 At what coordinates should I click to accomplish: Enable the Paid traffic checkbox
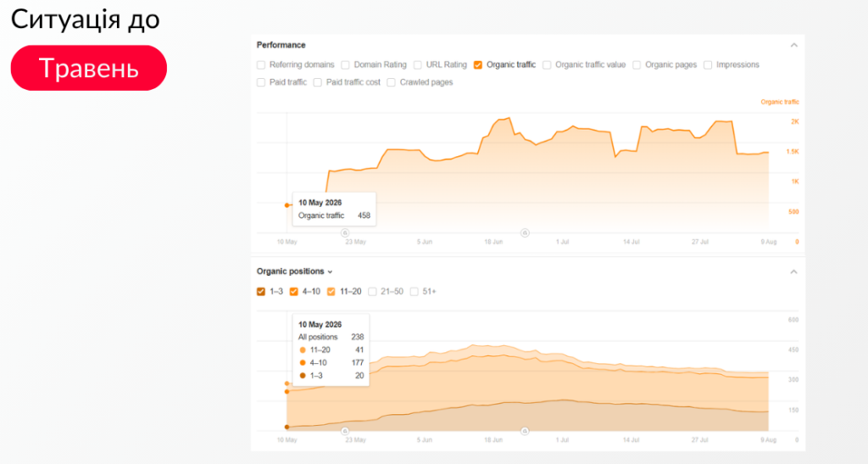pyautogui.click(x=261, y=82)
